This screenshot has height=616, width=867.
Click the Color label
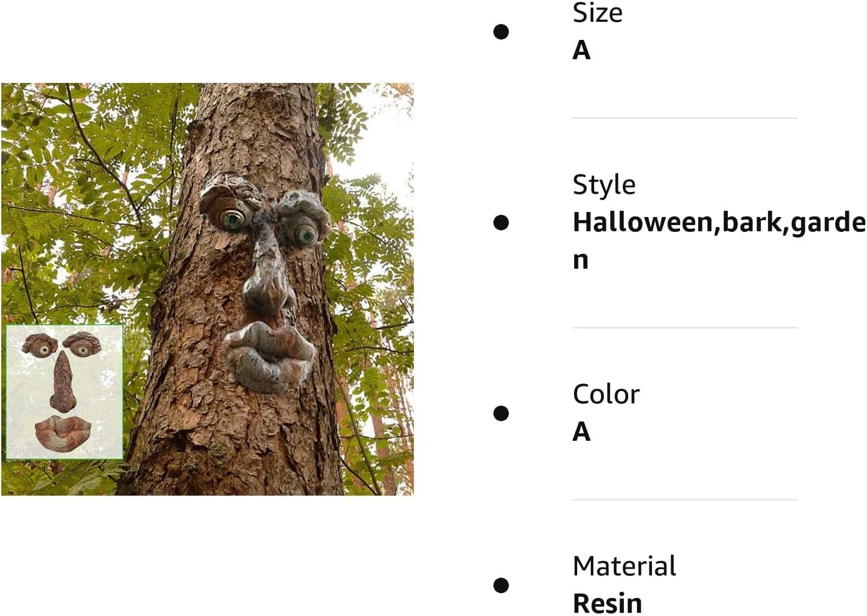(606, 394)
